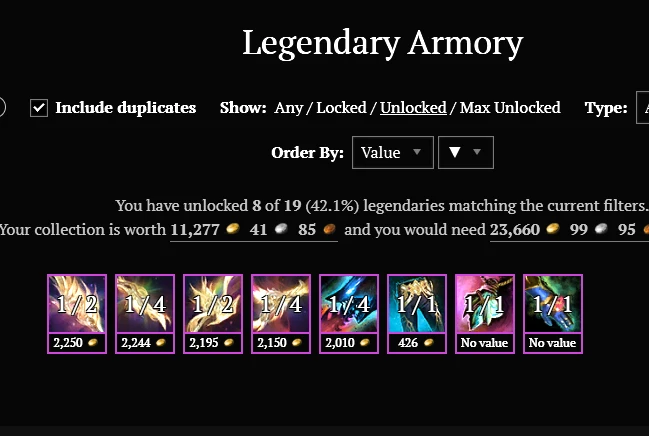This screenshot has width=649, height=436.
Task: Open the legendary item priced 2,195 gold
Action: pos(213,304)
